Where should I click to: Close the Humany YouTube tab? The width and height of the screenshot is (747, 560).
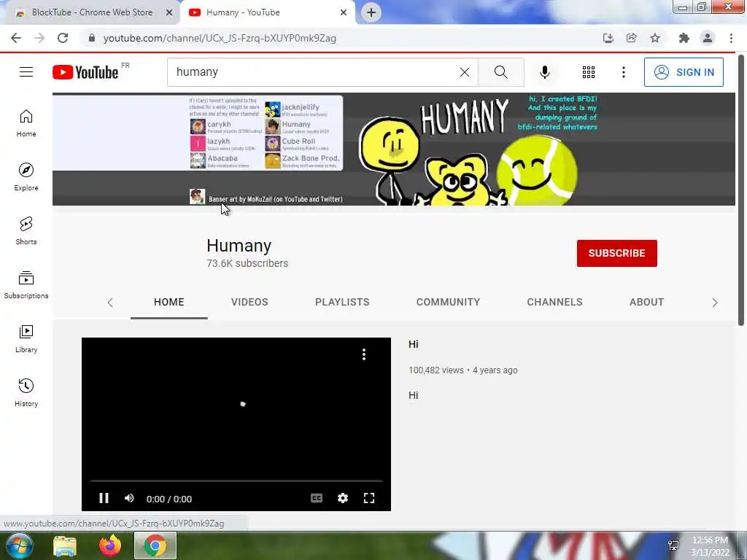pos(344,12)
